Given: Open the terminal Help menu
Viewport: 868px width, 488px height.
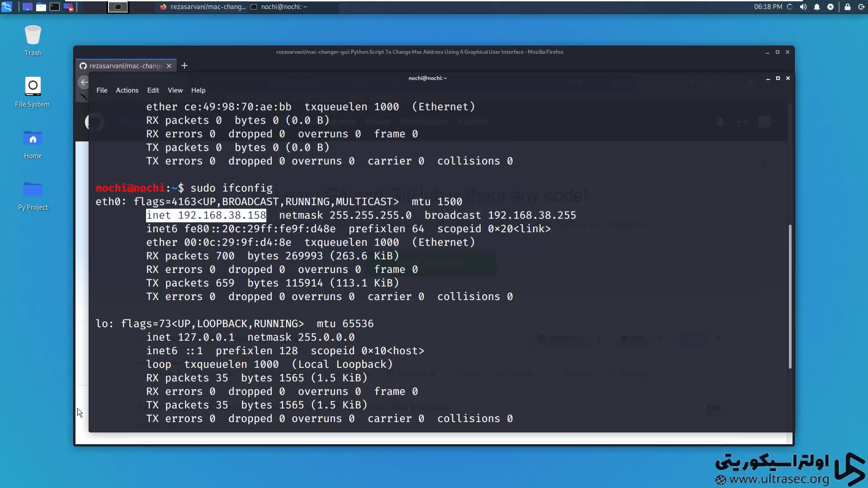Looking at the screenshot, I should [198, 90].
